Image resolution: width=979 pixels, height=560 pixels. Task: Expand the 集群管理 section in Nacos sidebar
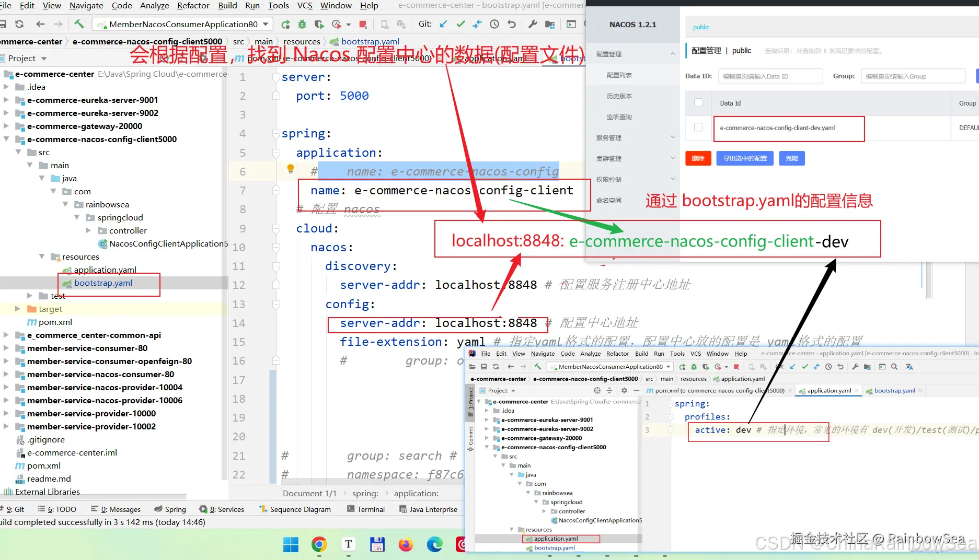673,158
